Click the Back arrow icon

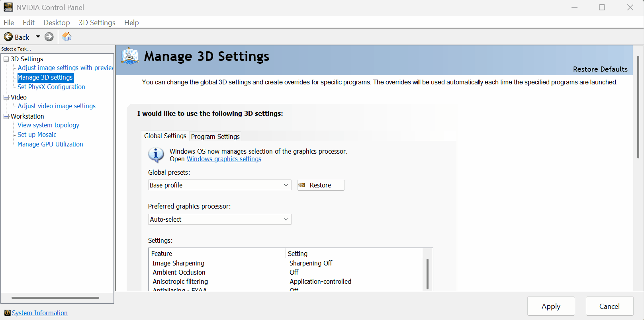click(x=8, y=37)
